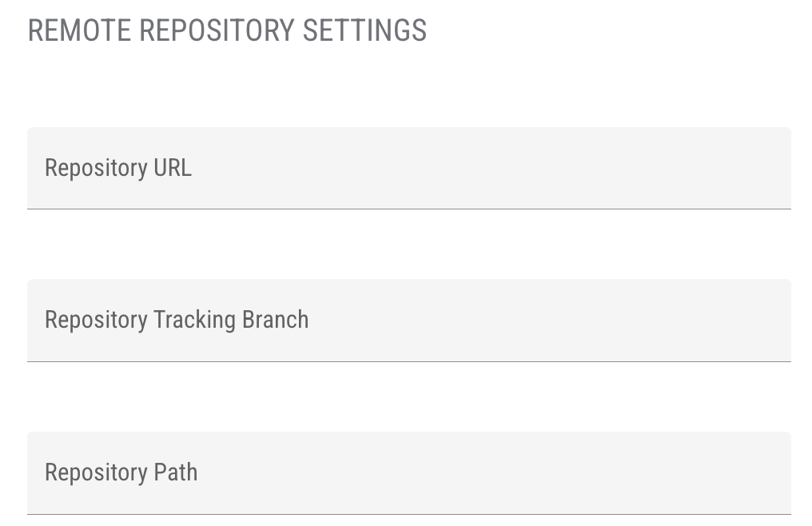
Task: Click the Remote Repository Settings heading
Action: (x=227, y=30)
